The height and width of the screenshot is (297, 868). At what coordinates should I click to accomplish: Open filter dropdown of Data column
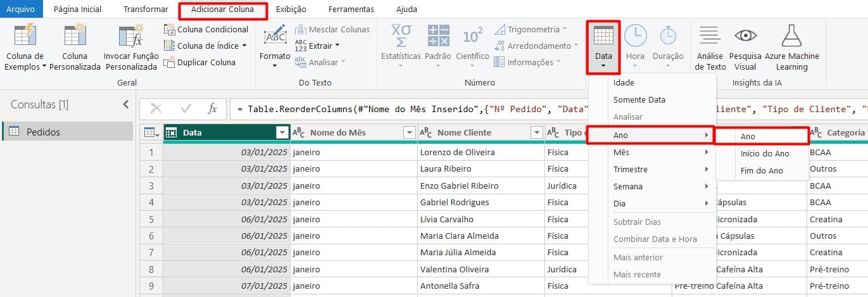point(282,132)
